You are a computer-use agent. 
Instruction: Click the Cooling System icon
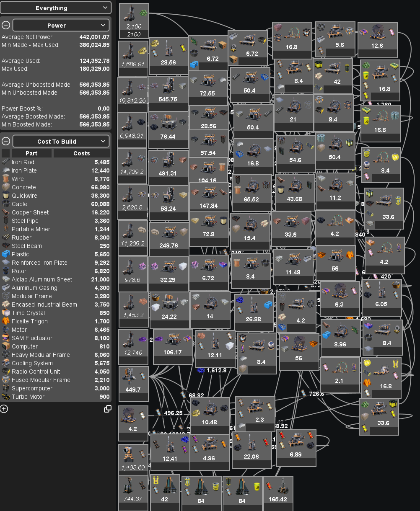pyautogui.click(x=6, y=363)
